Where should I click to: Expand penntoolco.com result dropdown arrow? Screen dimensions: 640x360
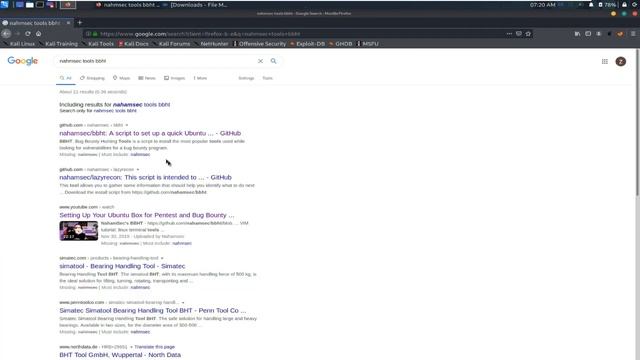coord(183,302)
